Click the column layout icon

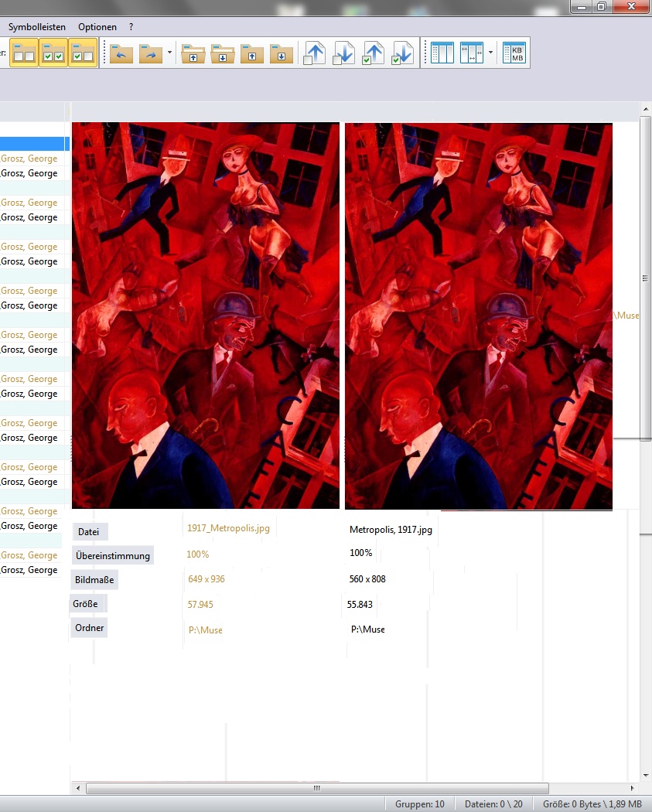tap(442, 53)
